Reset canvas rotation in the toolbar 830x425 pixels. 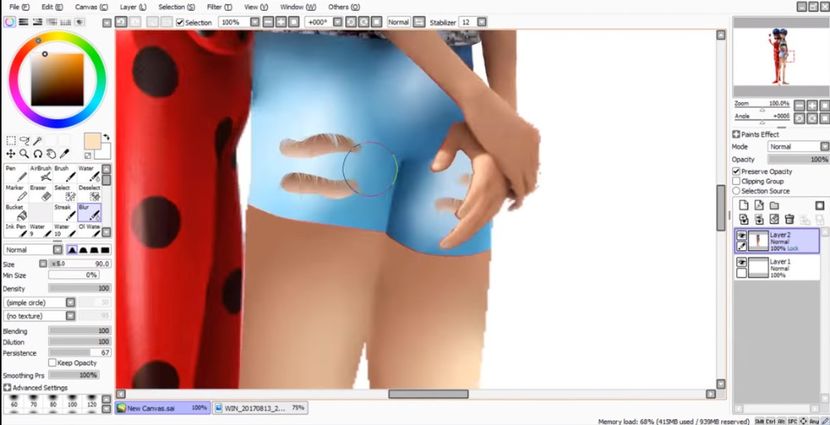tap(376, 22)
